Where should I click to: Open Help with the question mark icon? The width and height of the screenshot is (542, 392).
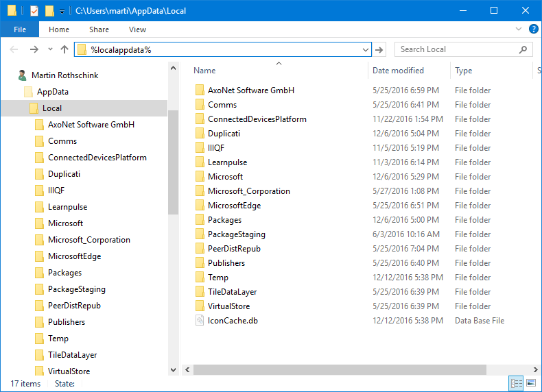tap(533, 29)
